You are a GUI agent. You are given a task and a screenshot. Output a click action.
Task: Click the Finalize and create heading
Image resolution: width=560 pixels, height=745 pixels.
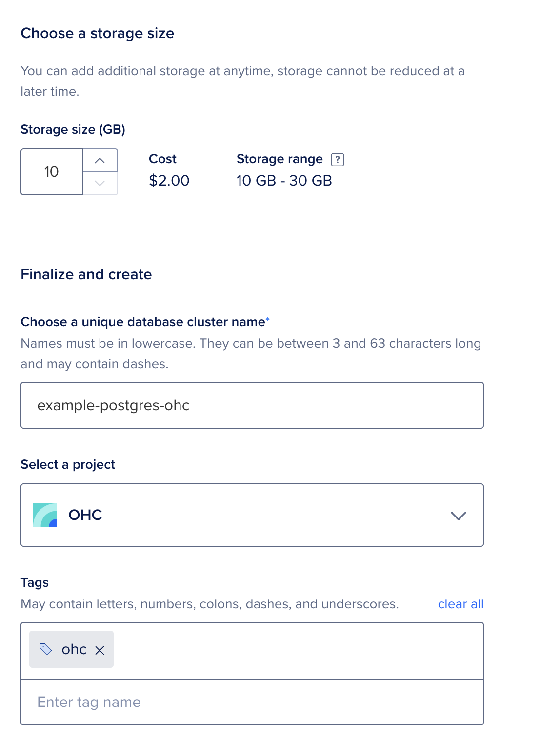[x=86, y=274]
